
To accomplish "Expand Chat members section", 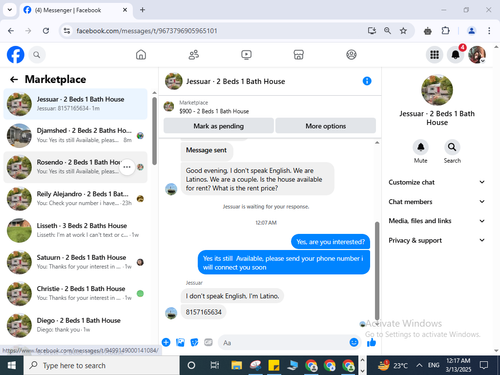I will 437,202.
